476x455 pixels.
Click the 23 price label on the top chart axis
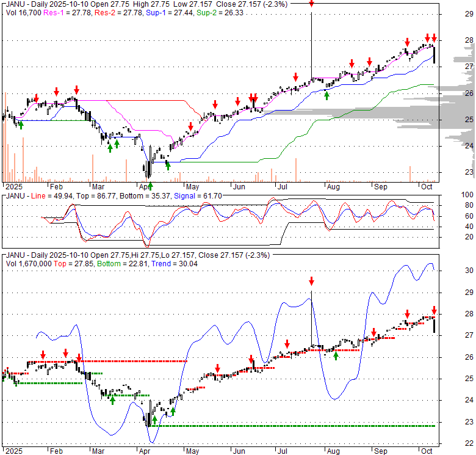click(469, 172)
